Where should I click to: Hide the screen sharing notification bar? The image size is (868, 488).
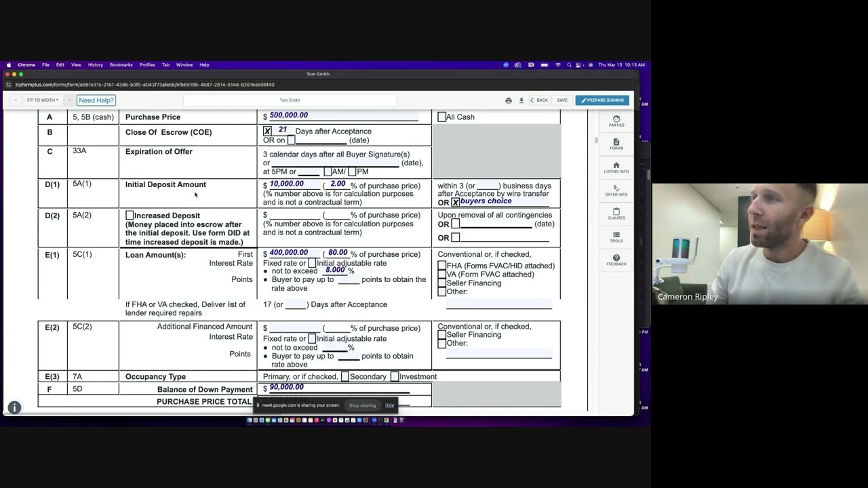coord(389,405)
